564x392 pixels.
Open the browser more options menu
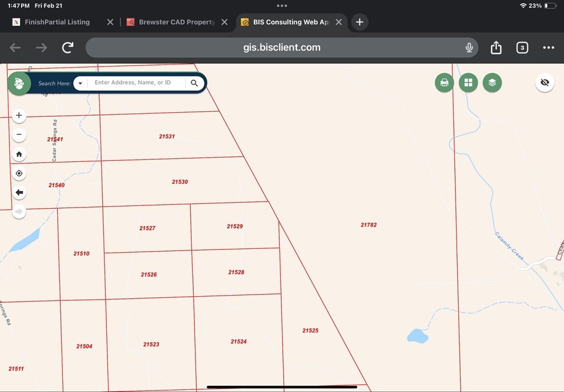pos(548,48)
